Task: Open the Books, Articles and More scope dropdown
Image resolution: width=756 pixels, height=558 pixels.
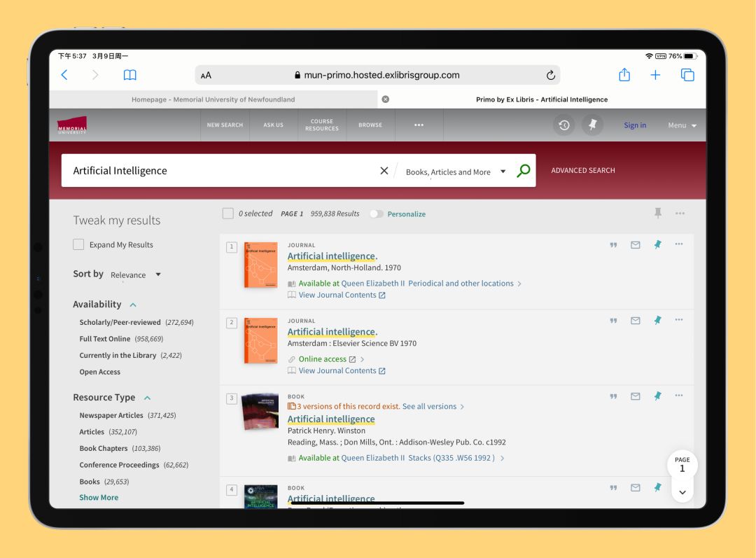Action: pos(456,172)
